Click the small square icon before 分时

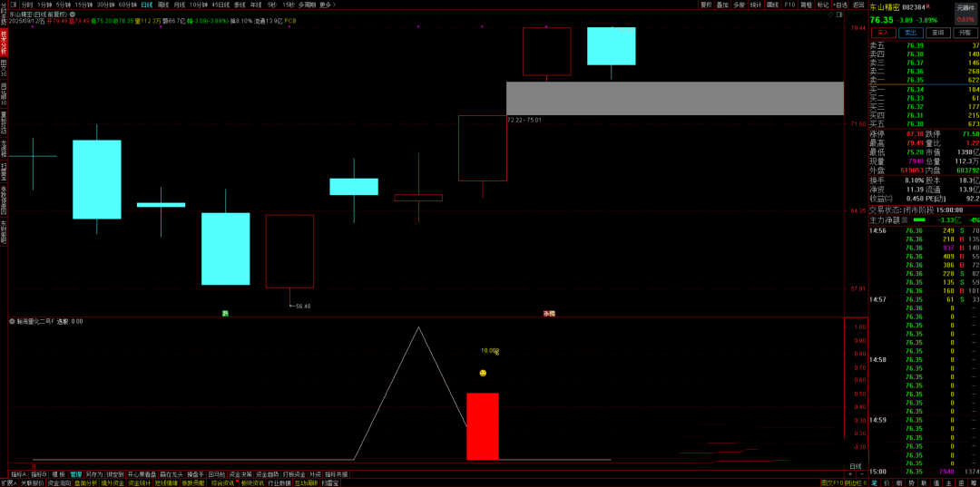[13, 5]
